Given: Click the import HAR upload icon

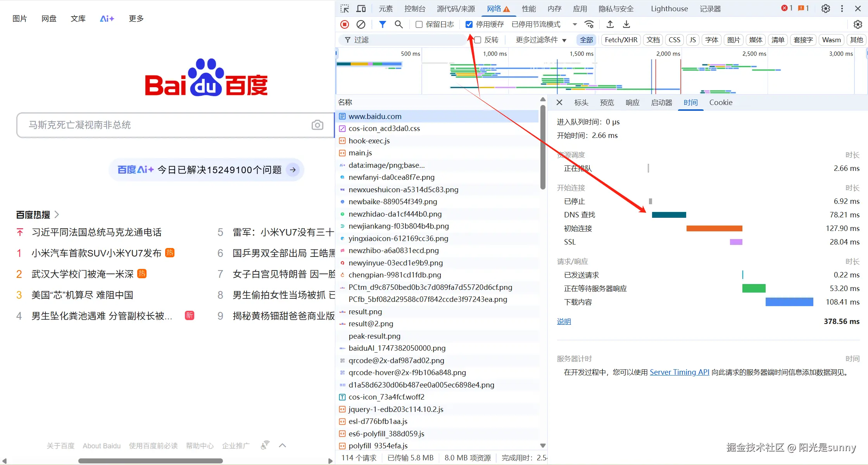Looking at the screenshot, I should 610,24.
